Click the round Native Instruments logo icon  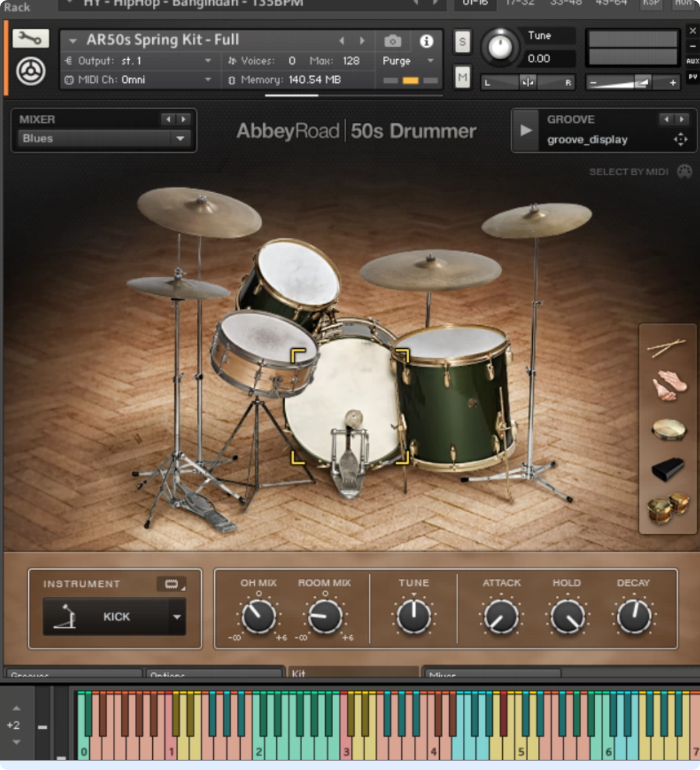[x=31, y=71]
